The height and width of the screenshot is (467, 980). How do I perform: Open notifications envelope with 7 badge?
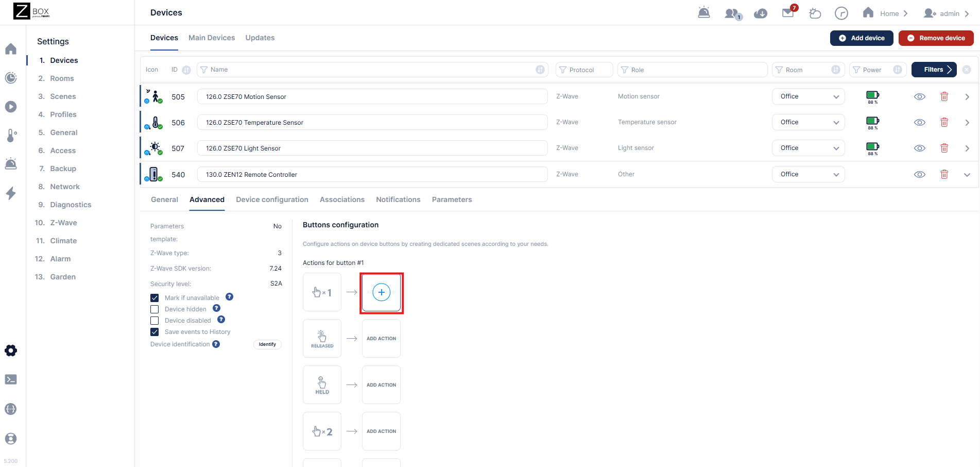789,12
